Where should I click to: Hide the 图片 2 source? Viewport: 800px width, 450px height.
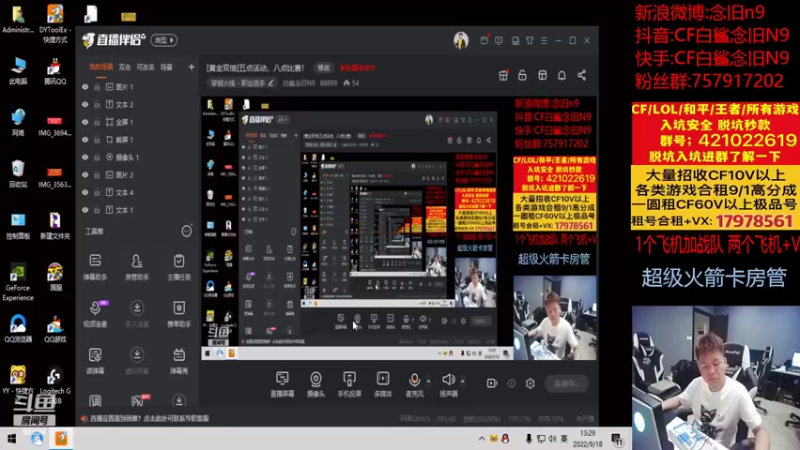[x=85, y=175]
